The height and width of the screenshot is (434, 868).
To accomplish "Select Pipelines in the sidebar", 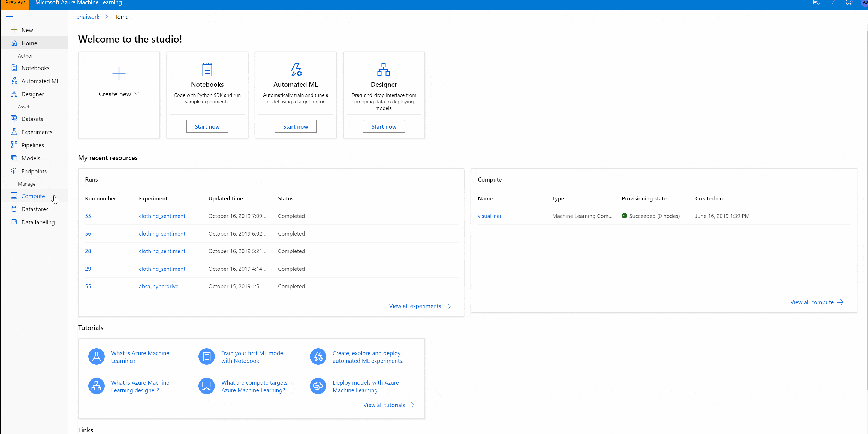I will pos(35,145).
